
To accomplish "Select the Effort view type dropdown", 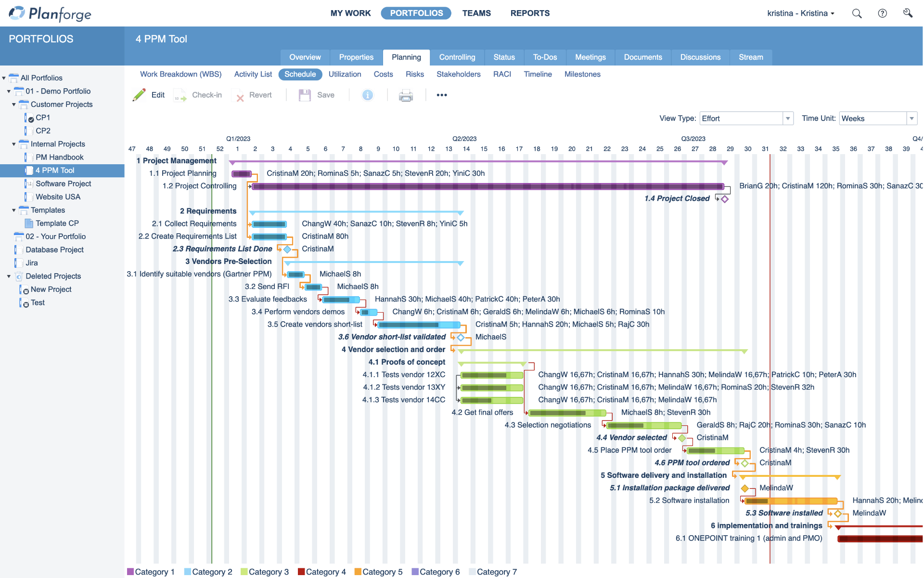I will tap(745, 118).
